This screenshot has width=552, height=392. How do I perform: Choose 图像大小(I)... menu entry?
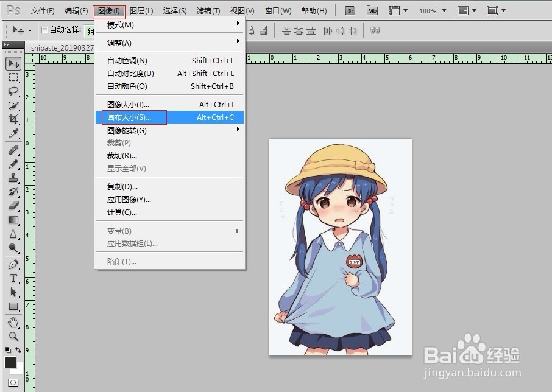(x=169, y=105)
